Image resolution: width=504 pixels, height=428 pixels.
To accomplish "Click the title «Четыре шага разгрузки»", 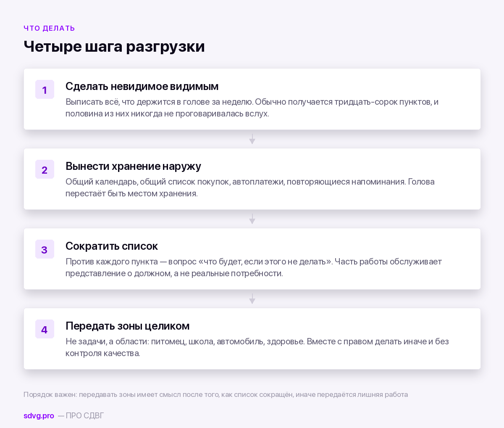I will point(114,46).
